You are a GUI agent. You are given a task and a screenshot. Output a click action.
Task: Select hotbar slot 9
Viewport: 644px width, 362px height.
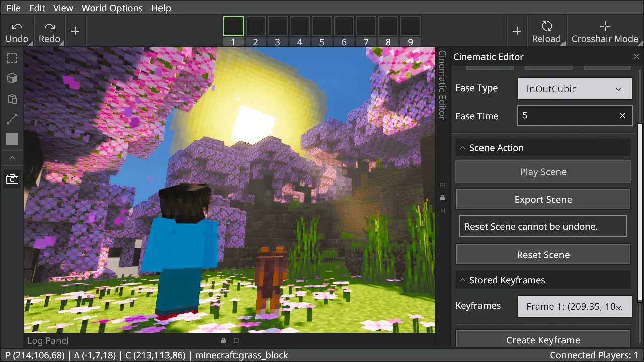point(411,27)
